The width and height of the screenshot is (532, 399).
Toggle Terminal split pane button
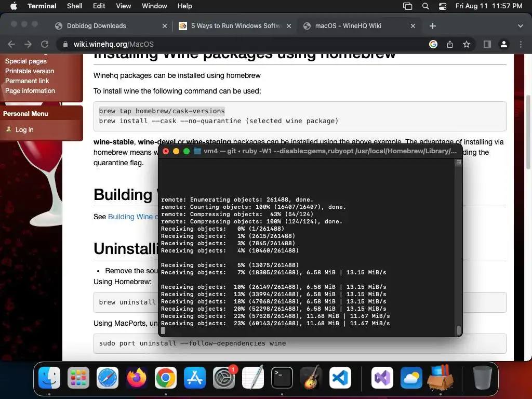point(458,162)
